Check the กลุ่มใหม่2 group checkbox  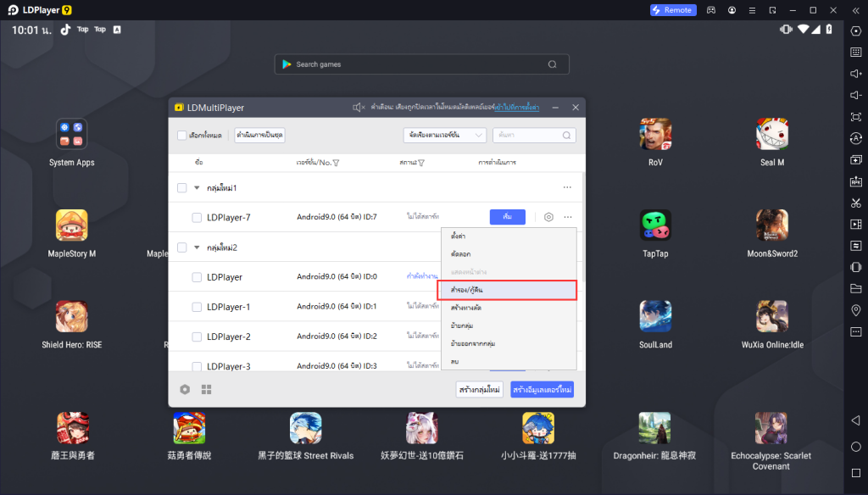point(181,247)
